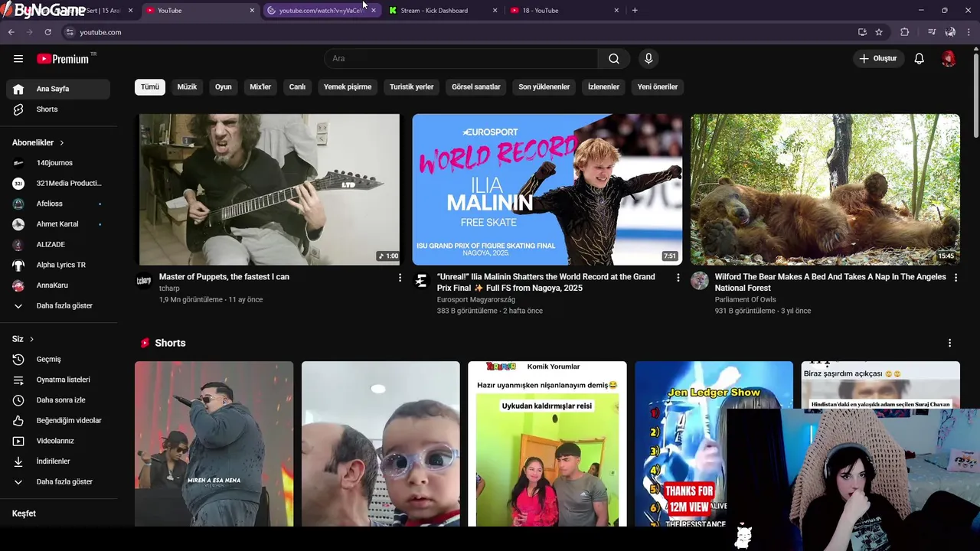
Task: Select the Müzik filter chip
Action: tap(187, 87)
